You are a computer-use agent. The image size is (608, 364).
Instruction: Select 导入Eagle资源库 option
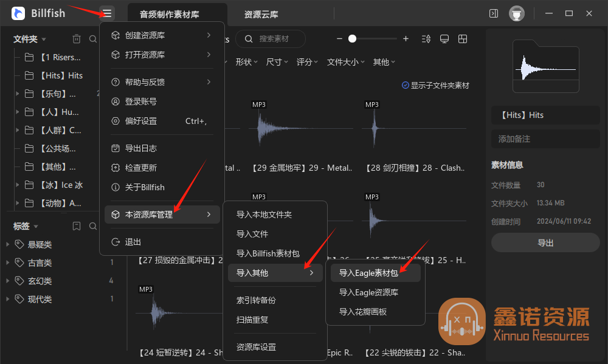pos(375,292)
